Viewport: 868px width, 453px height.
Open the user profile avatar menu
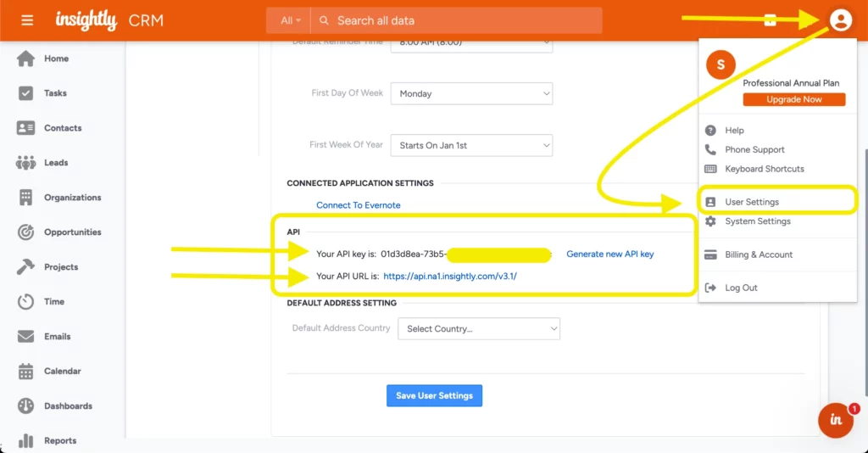click(840, 20)
